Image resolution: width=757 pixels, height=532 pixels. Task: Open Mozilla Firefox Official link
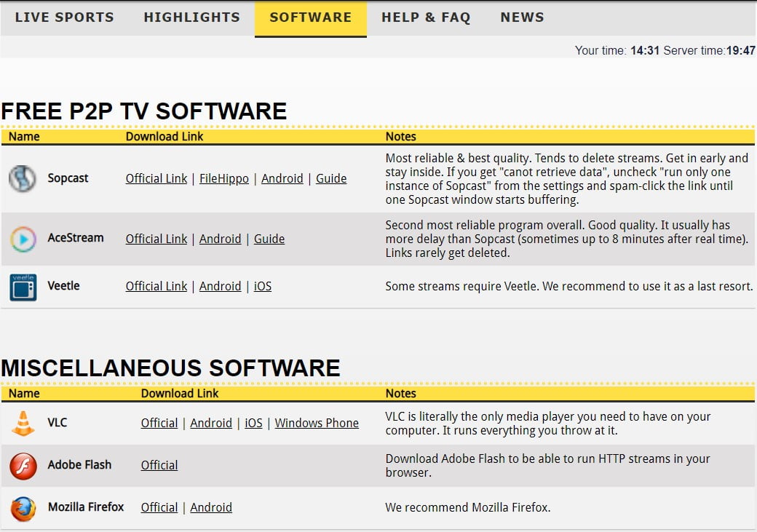click(x=159, y=507)
